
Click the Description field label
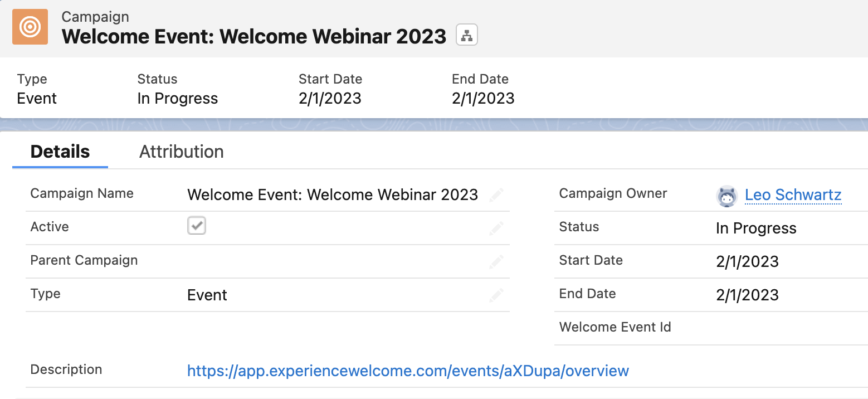point(66,369)
